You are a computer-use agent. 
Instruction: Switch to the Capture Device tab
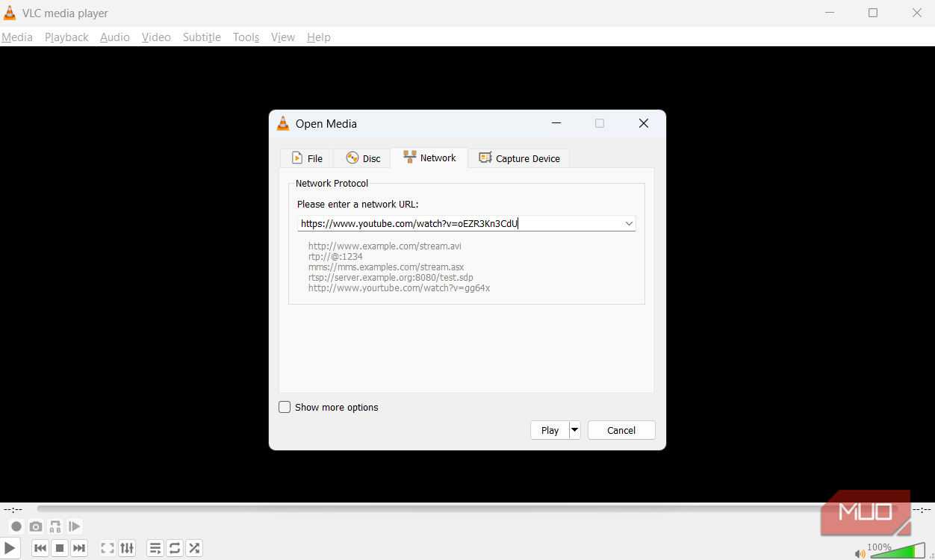[x=519, y=158]
